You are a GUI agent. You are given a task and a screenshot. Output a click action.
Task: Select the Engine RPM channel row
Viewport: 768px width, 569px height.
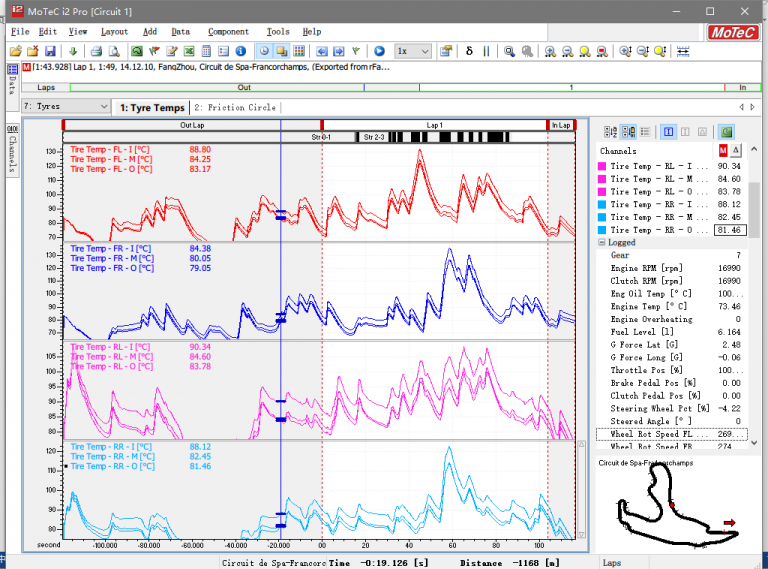672,268
